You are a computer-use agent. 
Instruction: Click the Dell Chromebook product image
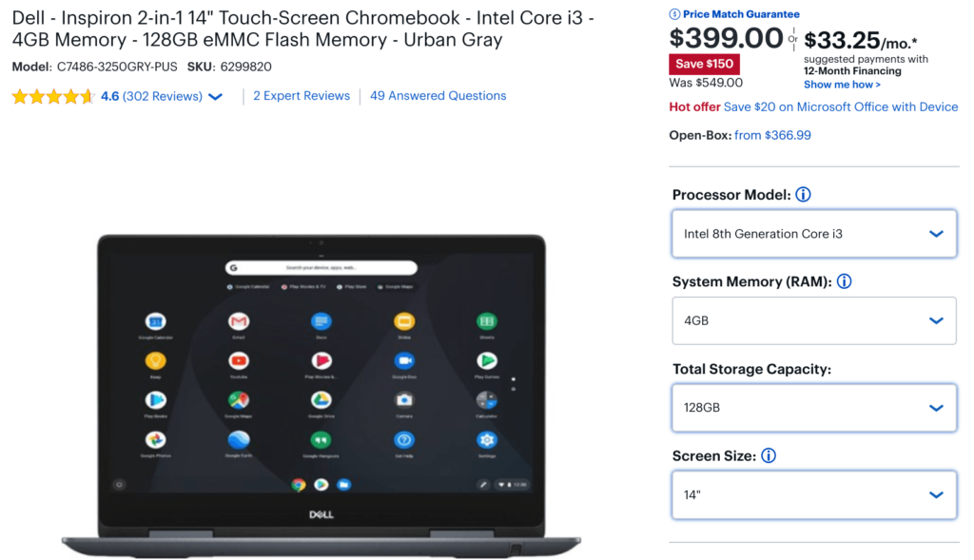321,396
